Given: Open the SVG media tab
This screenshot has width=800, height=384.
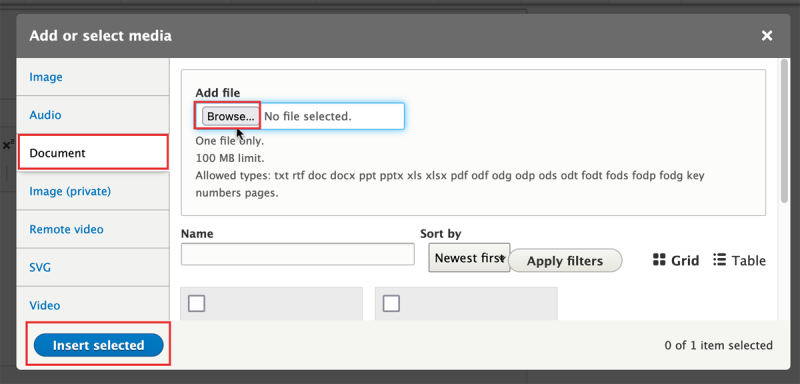Looking at the screenshot, I should (93, 267).
